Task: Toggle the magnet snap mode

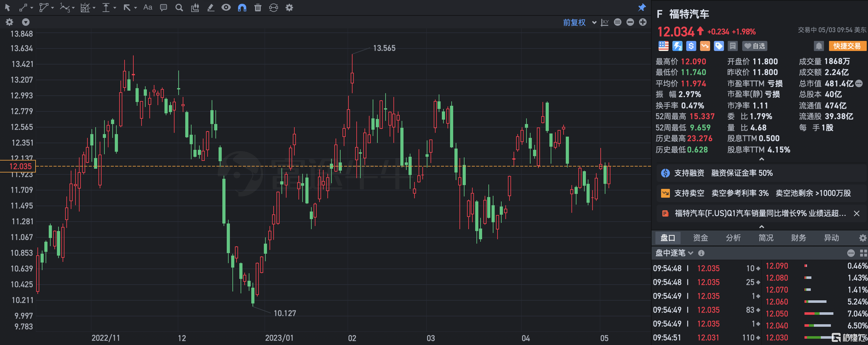Action: pyautogui.click(x=242, y=8)
